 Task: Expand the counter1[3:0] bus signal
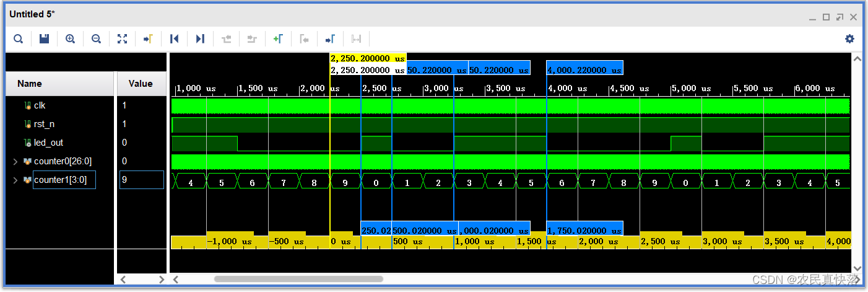[x=15, y=180]
